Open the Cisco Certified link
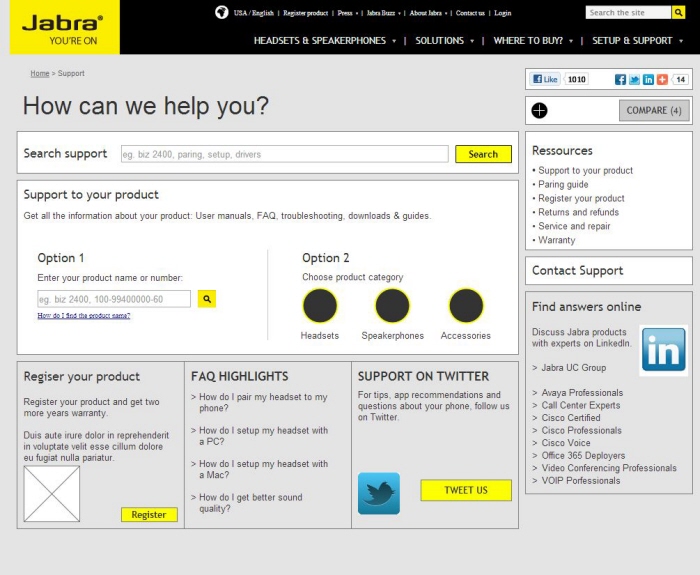Image resolution: width=700 pixels, height=575 pixels. 571,418
